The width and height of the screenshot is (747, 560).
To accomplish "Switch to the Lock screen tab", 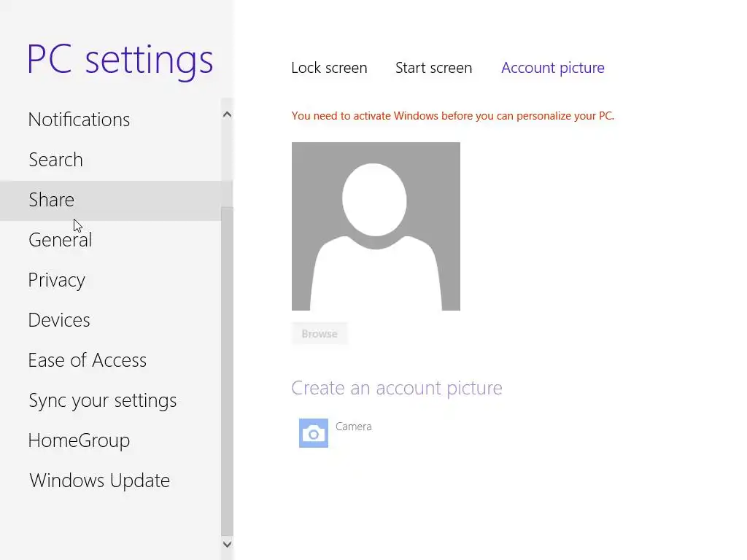I will [x=329, y=68].
